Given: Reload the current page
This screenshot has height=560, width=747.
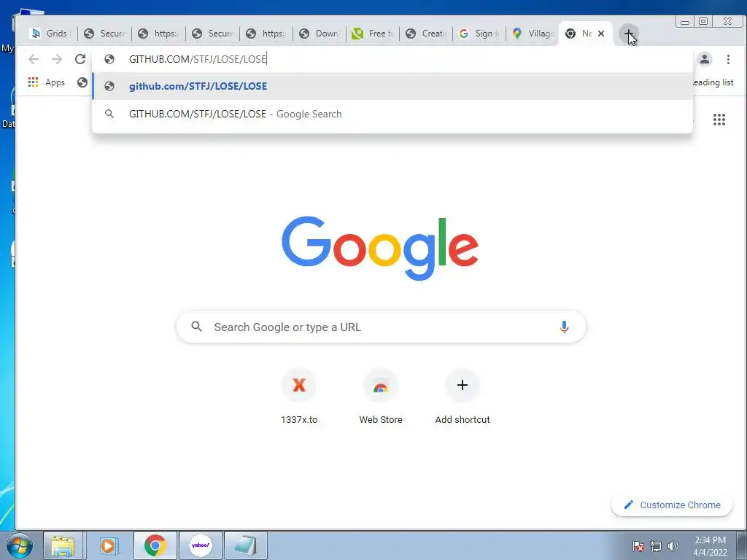Looking at the screenshot, I should [80, 59].
